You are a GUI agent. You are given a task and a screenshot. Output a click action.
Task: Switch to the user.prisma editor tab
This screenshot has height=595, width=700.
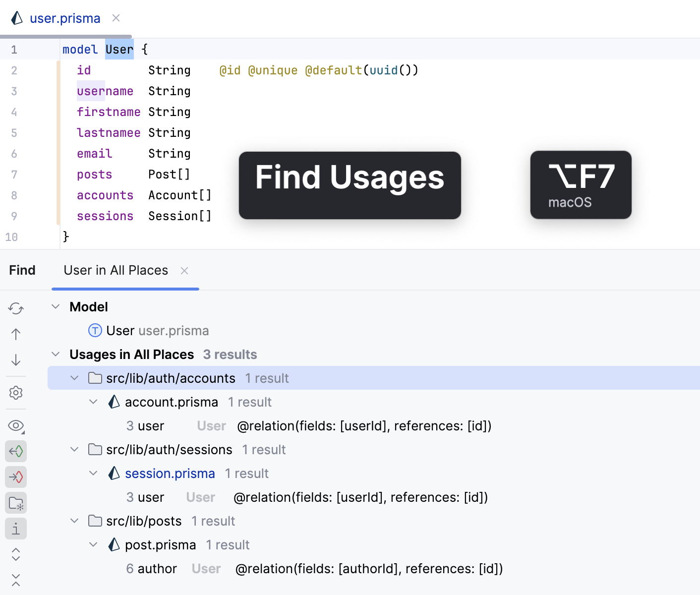click(x=65, y=18)
